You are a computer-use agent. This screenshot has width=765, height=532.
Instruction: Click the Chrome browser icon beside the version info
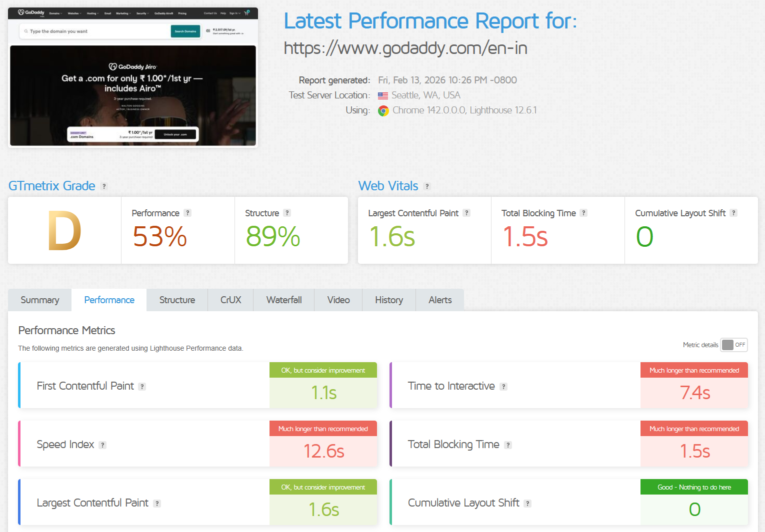click(383, 110)
